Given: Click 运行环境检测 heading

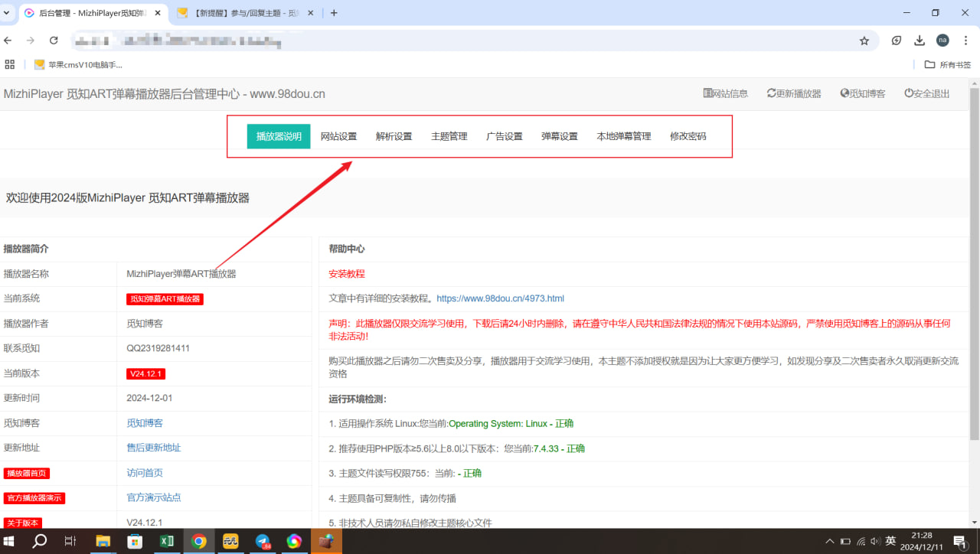Looking at the screenshot, I should [358, 399].
